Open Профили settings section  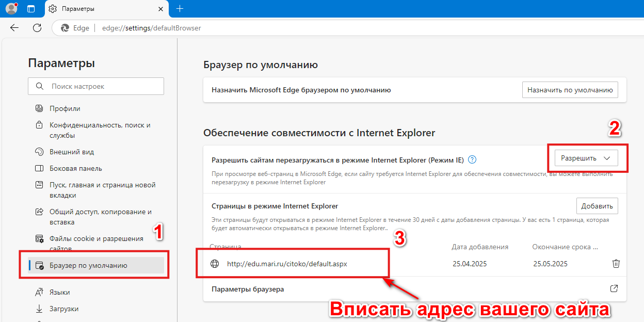click(x=65, y=108)
